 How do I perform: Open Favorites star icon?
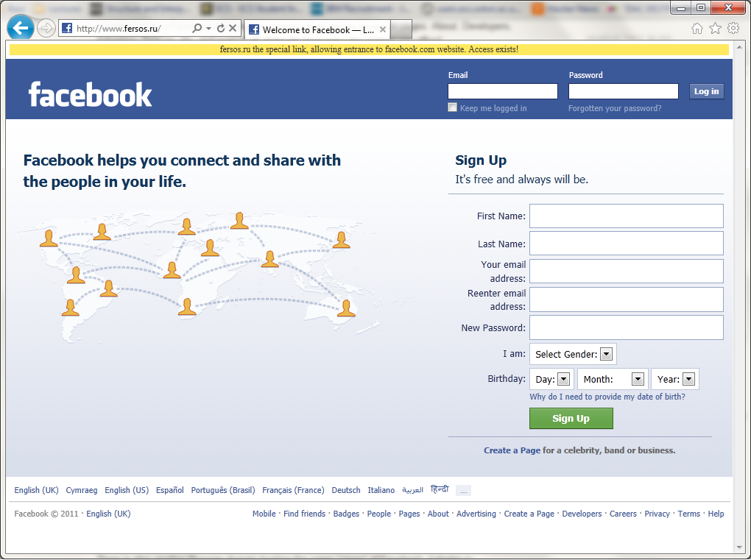pyautogui.click(x=715, y=29)
